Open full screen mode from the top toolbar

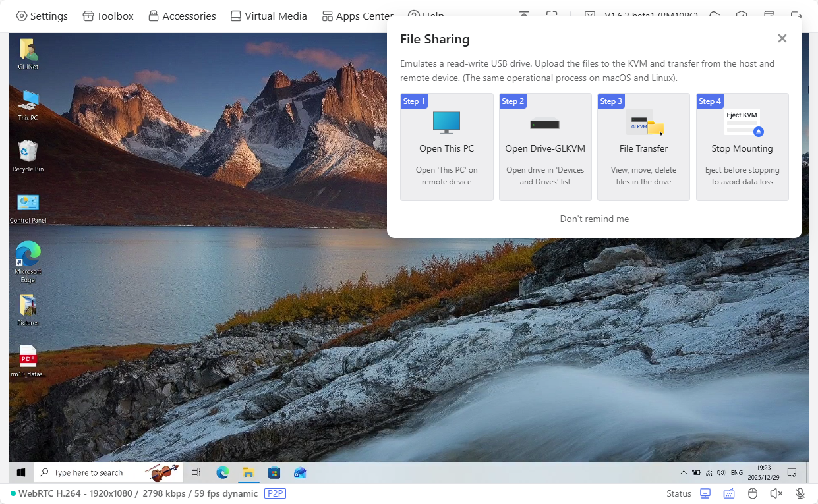(552, 14)
